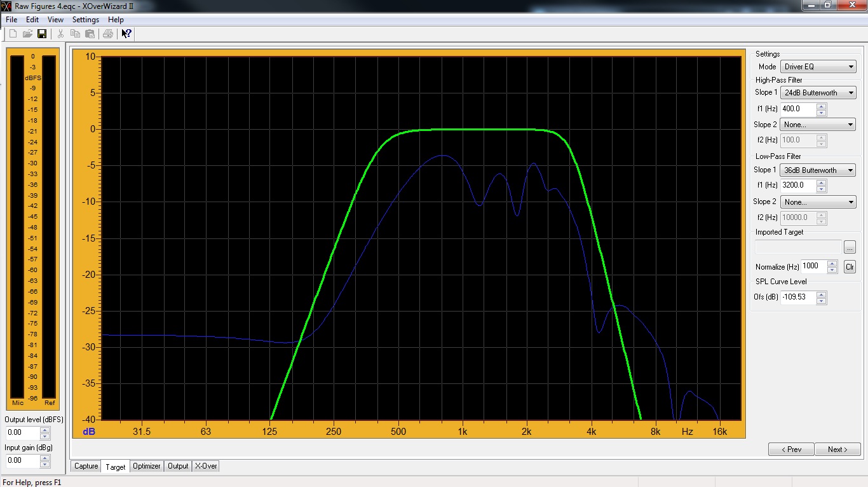Switch to the Output tab
868x487 pixels.
pyautogui.click(x=178, y=466)
